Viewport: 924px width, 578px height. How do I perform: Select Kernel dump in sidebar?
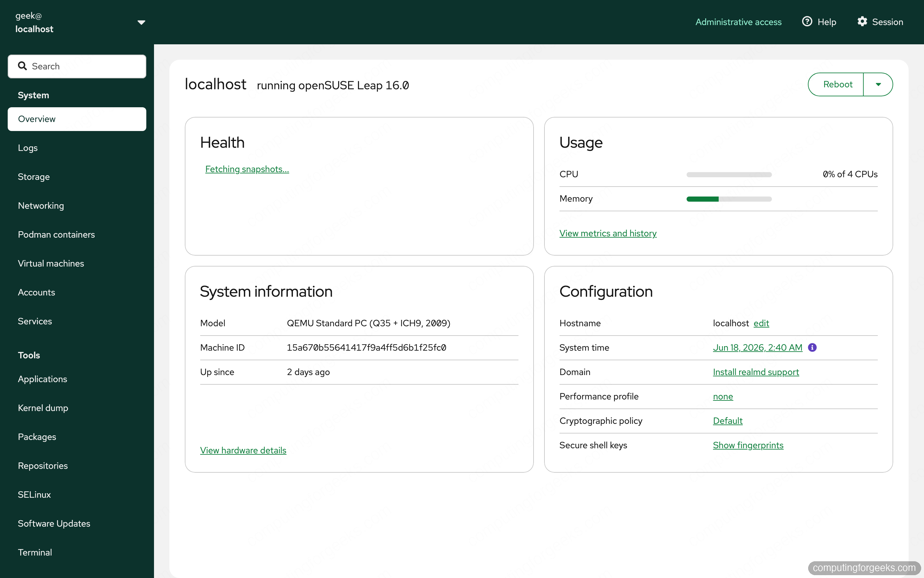click(x=77, y=408)
